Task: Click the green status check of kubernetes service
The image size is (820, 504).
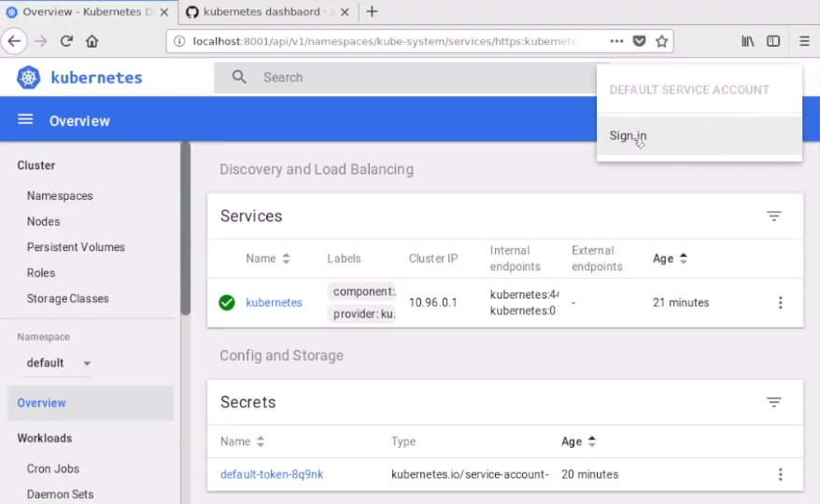Action: [x=227, y=302]
